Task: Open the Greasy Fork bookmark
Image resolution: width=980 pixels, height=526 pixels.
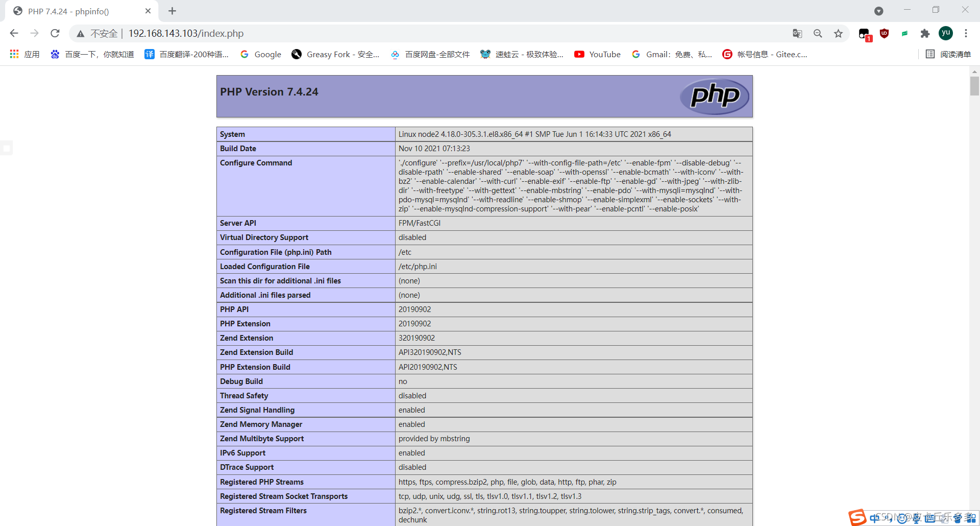Action: tap(335, 54)
